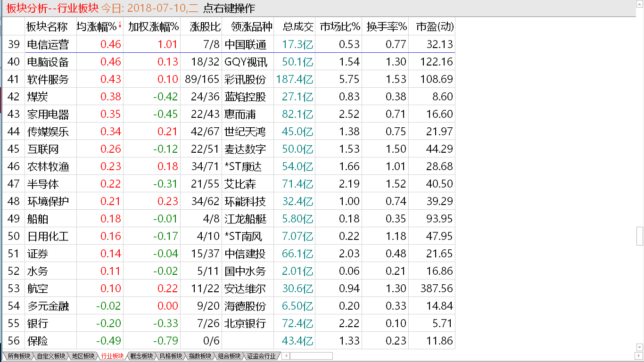Click the 387.56 P/E value
The image size is (644, 362).
pyautogui.click(x=437, y=288)
